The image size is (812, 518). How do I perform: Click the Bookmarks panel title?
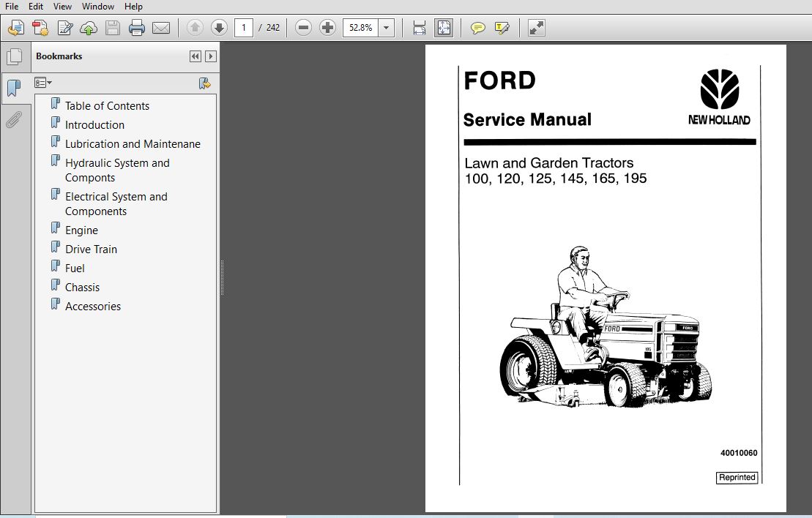[x=59, y=56]
